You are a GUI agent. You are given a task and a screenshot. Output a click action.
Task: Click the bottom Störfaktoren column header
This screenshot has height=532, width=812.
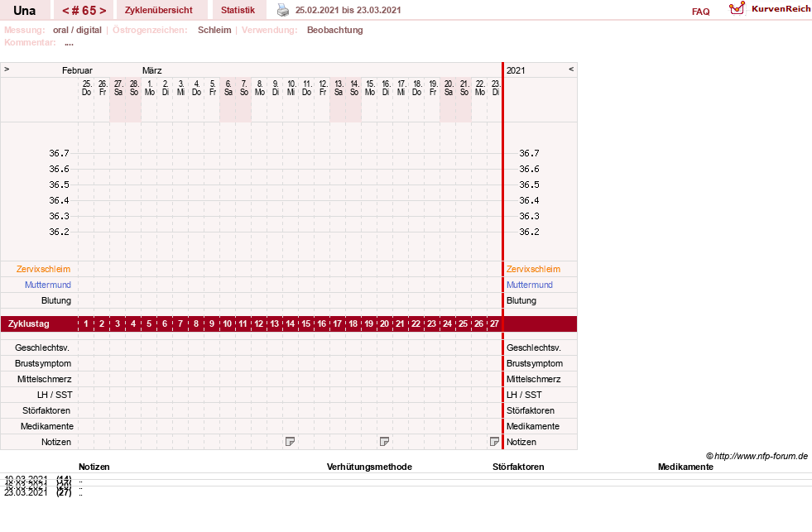(518, 467)
